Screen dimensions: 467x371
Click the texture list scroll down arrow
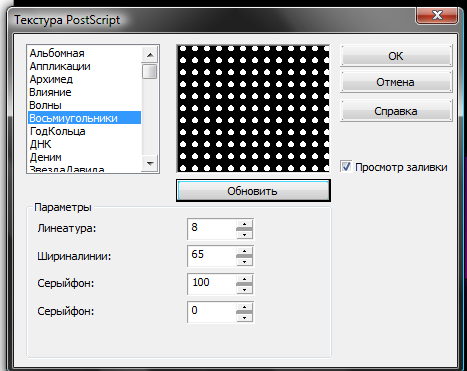[x=150, y=163]
